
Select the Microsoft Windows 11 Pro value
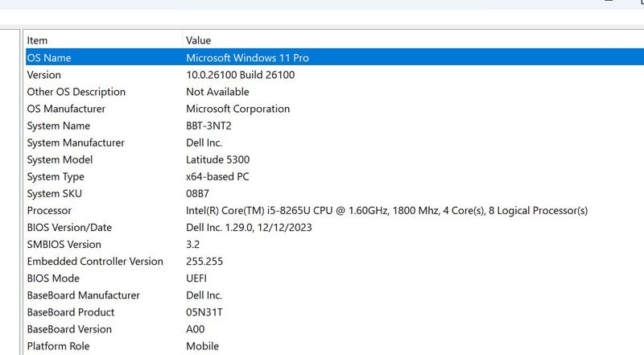(247, 57)
